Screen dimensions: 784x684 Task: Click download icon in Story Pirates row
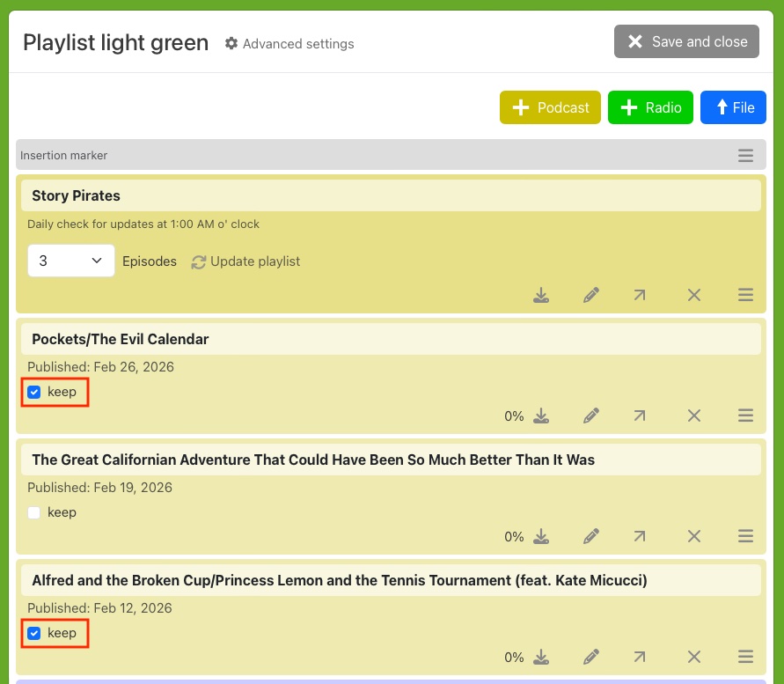(x=541, y=295)
